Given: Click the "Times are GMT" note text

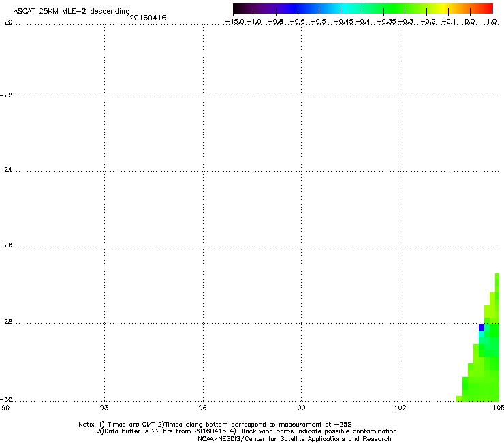Looking at the screenshot, I should pos(131,425).
